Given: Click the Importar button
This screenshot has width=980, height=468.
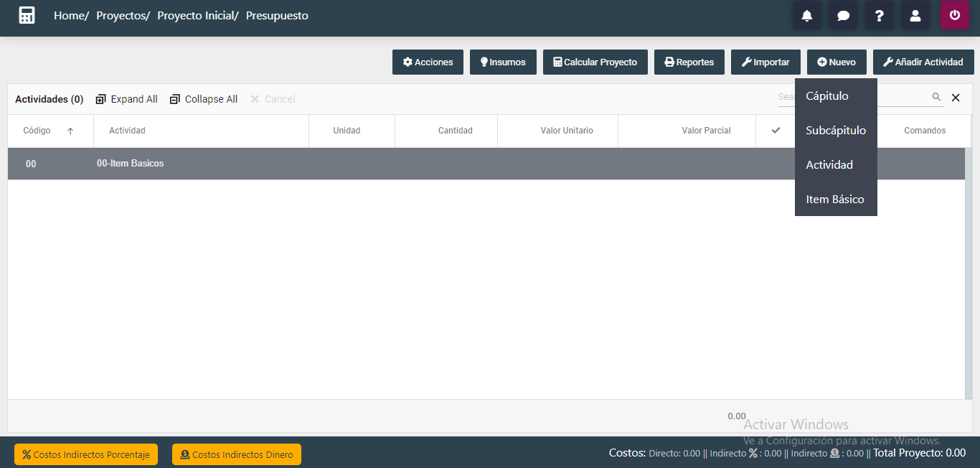Looking at the screenshot, I should pyautogui.click(x=765, y=62).
